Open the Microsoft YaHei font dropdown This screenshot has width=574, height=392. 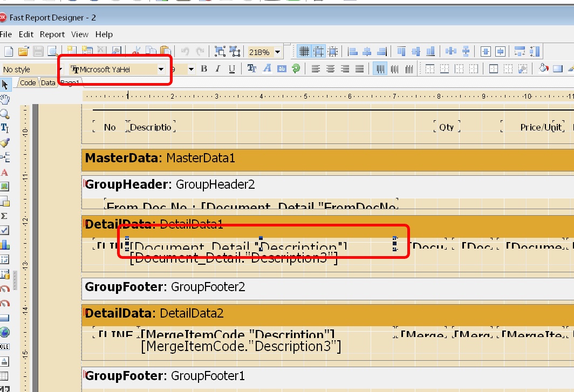pos(161,69)
